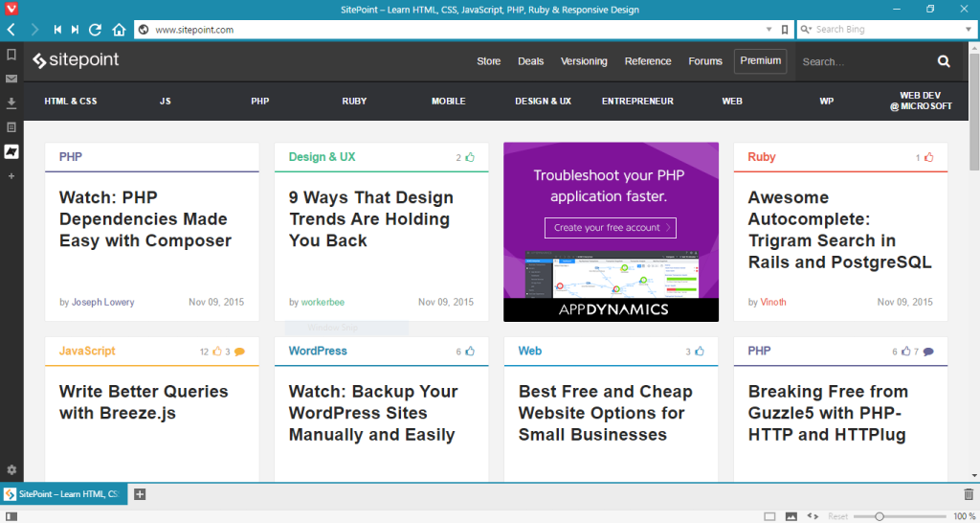
Task: Open the Notes panel in sidebar
Action: point(11,126)
